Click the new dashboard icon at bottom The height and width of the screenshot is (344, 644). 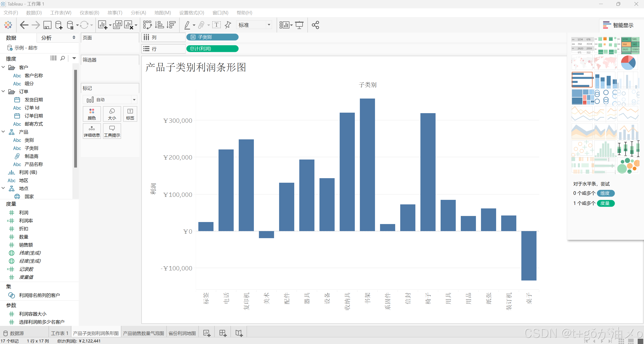pyautogui.click(x=223, y=333)
